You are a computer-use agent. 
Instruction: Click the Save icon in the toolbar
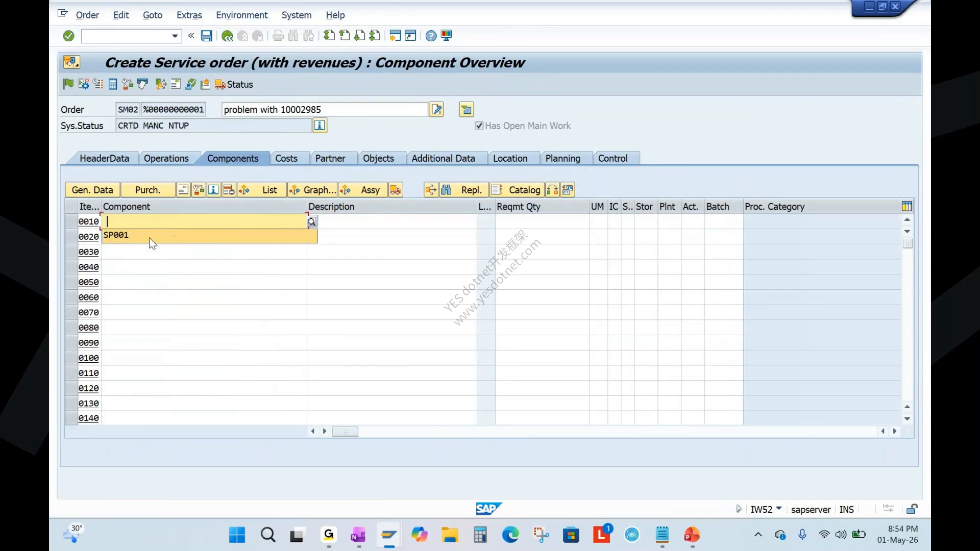(x=206, y=36)
